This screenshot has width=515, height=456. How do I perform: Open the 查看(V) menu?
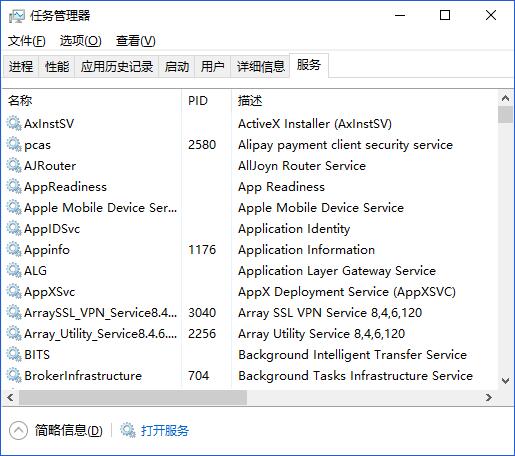136,41
